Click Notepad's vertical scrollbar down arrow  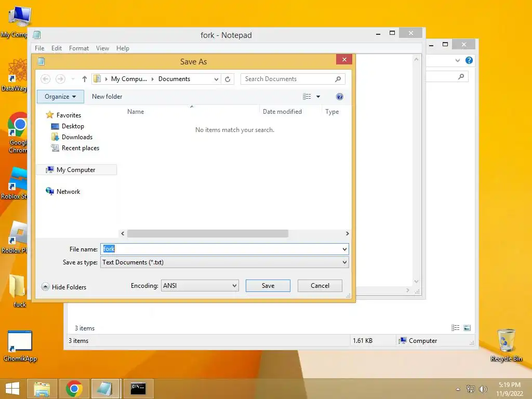click(416, 281)
